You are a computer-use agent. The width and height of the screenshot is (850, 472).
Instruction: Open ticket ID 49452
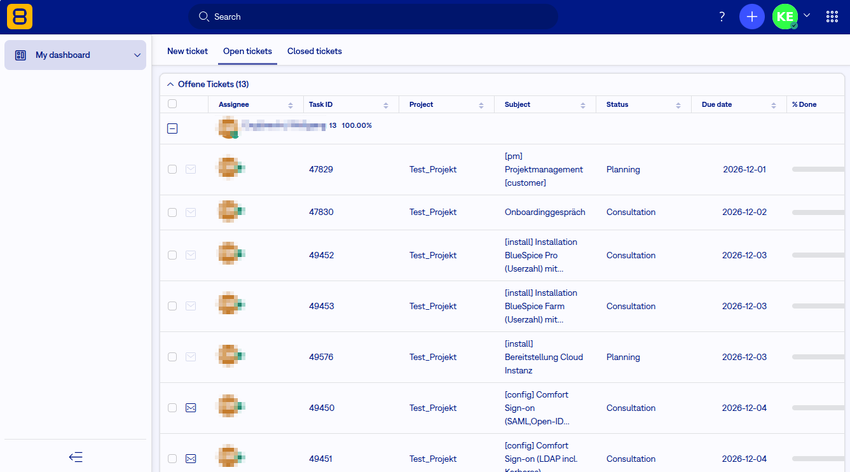[x=321, y=255]
